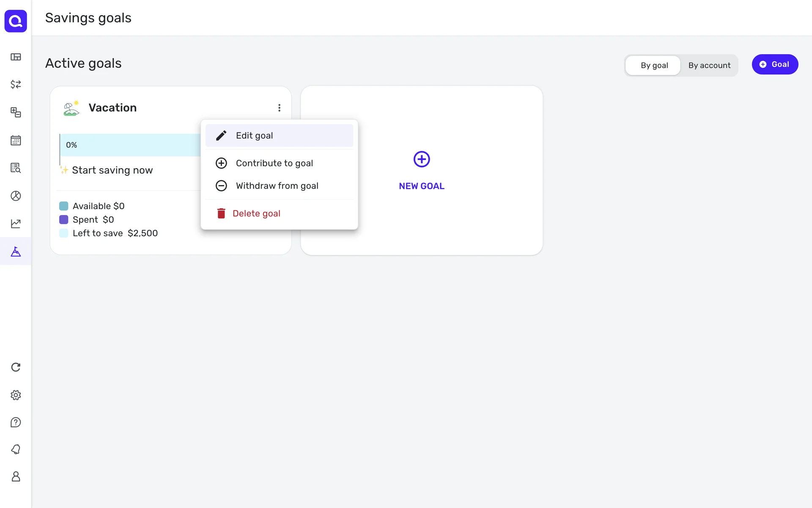This screenshot has width=812, height=508.
Task: Switch view to By goal
Action: (654, 65)
